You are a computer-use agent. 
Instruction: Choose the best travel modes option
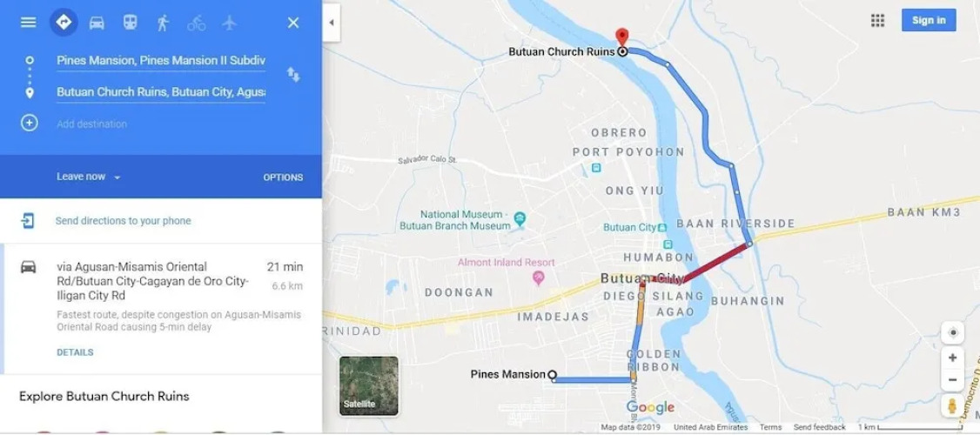(64, 23)
